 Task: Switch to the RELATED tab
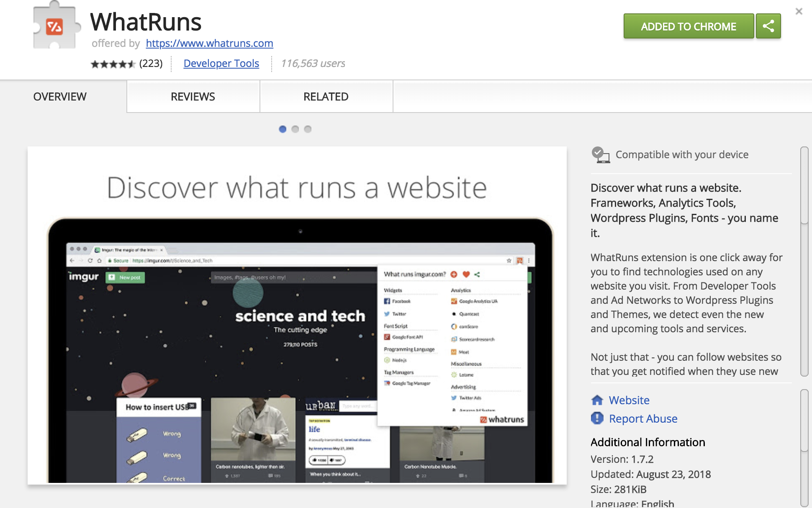tap(326, 97)
